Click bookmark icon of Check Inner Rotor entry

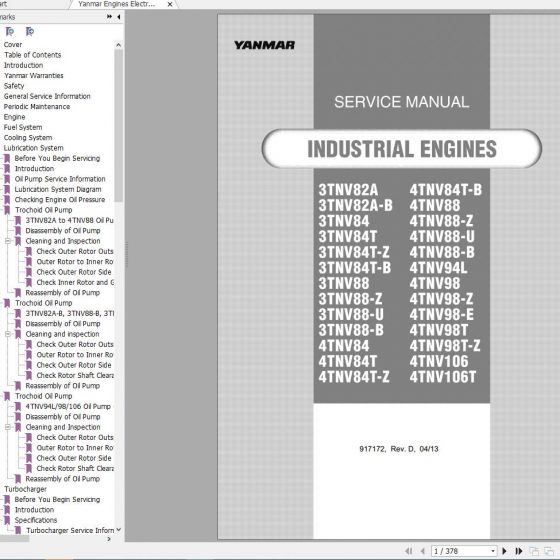click(x=29, y=282)
